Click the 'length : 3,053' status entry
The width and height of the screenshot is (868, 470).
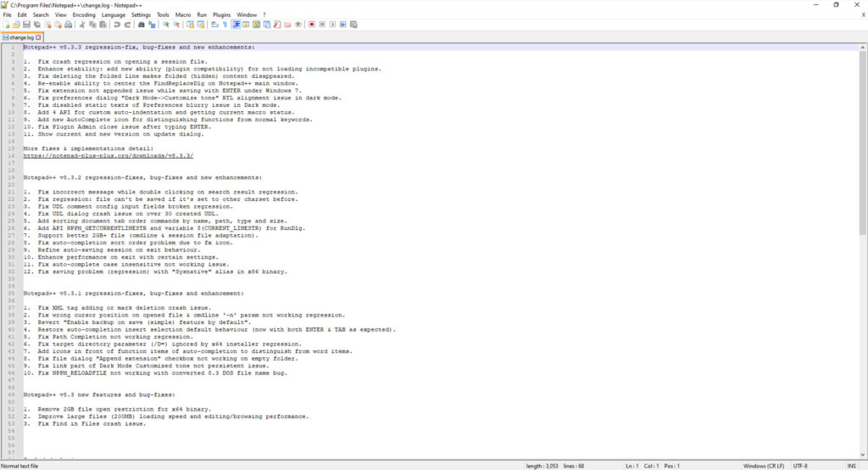[x=542, y=466]
